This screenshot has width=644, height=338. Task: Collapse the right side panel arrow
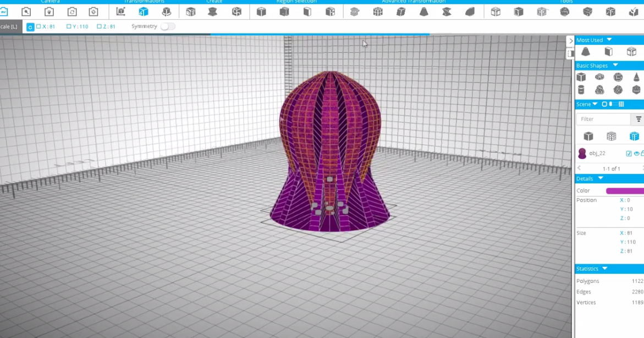[570, 41]
